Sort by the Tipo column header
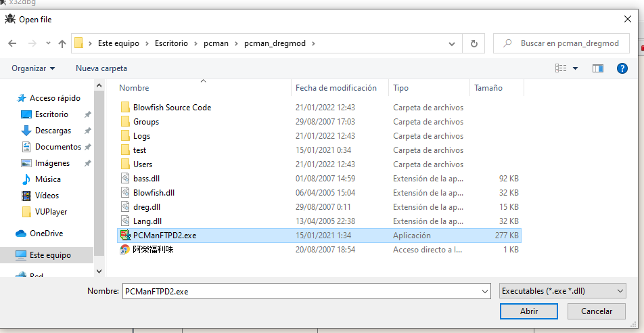 point(400,88)
